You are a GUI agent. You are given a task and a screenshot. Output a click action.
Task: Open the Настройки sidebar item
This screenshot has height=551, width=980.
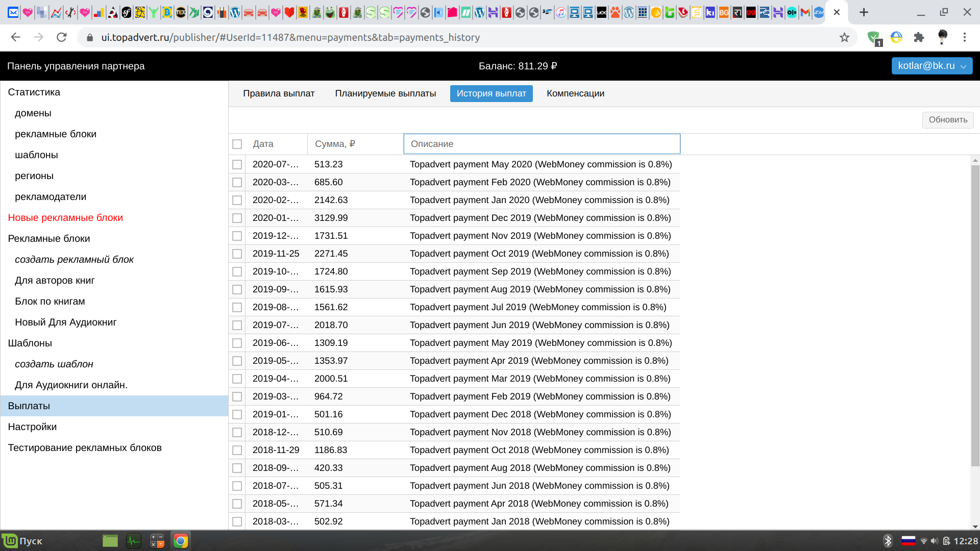[x=32, y=427]
